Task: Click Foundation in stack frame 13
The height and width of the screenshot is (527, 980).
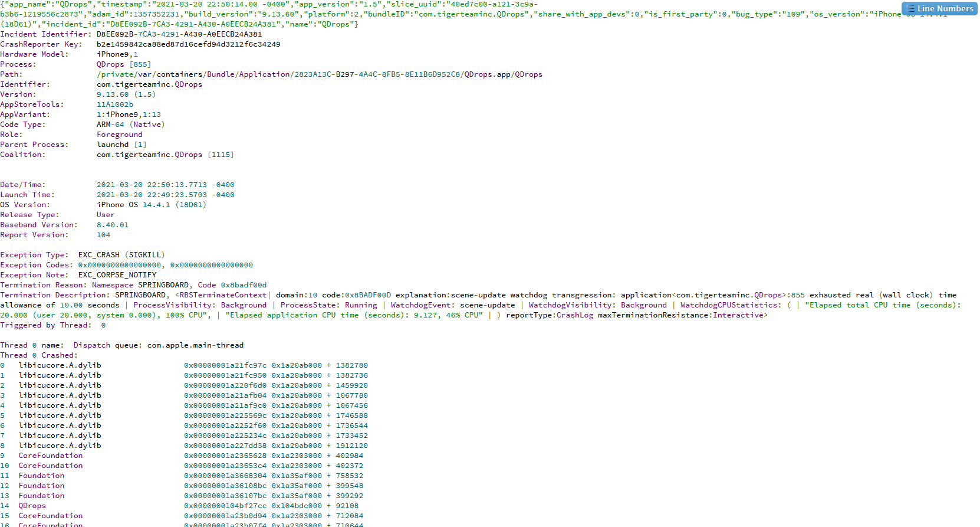Action: 41,496
